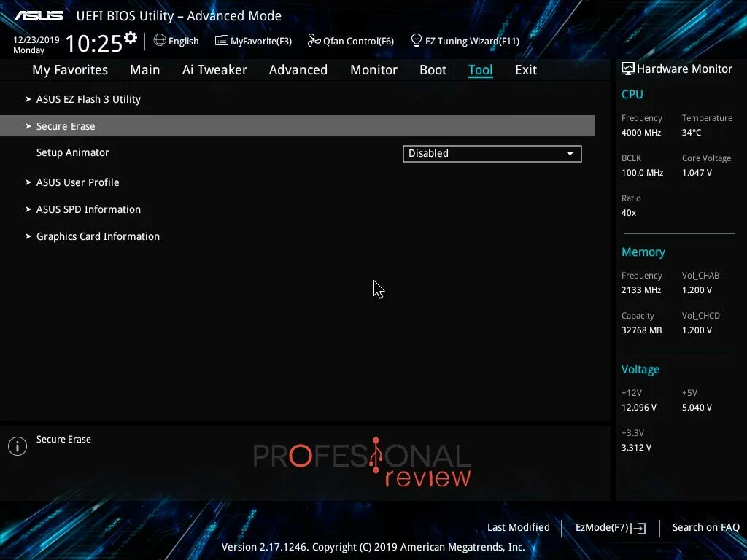Viewport: 747px width, 560px height.
Task: Switch to the My Favorites tab
Action: click(x=70, y=70)
